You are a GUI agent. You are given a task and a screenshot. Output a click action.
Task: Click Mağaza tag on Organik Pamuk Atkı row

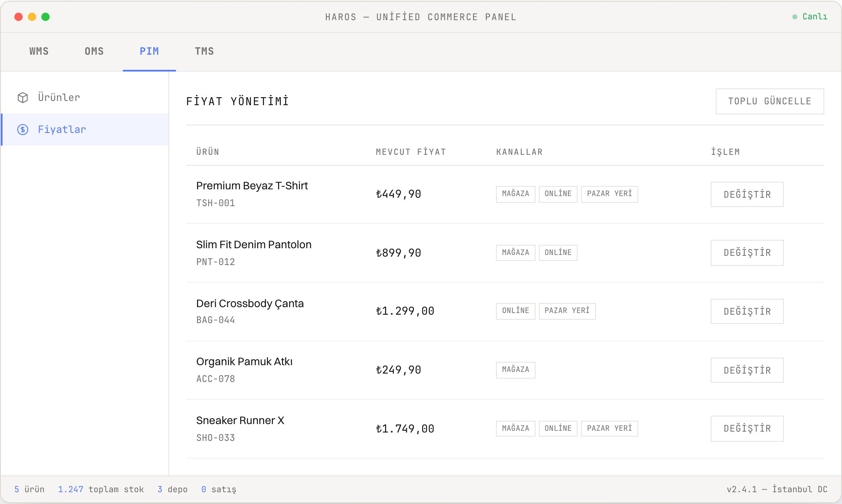[x=516, y=370]
